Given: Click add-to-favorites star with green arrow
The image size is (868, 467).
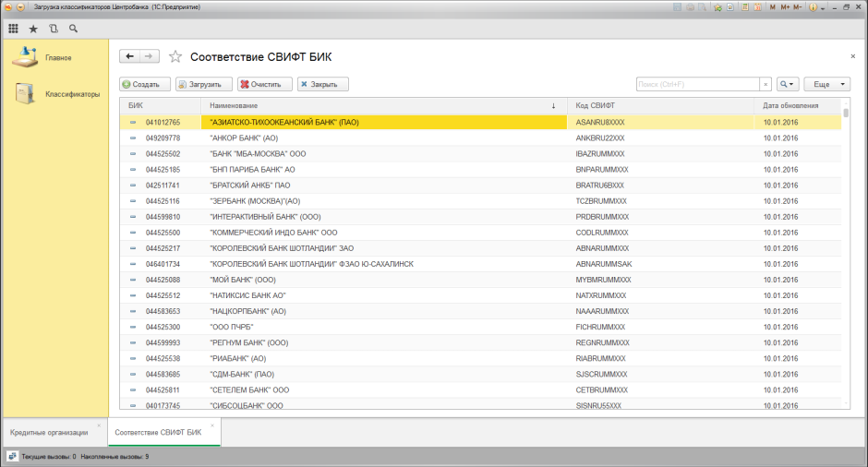Looking at the screenshot, I should [718, 7].
